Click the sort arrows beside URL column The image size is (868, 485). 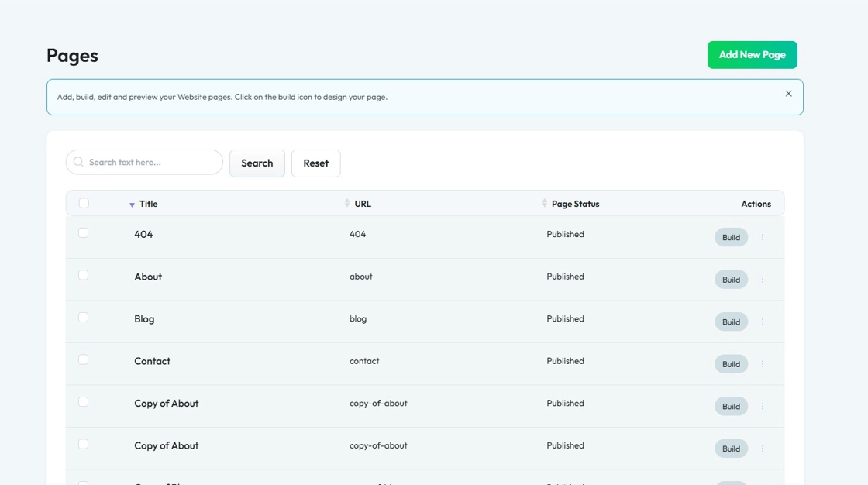[347, 204]
